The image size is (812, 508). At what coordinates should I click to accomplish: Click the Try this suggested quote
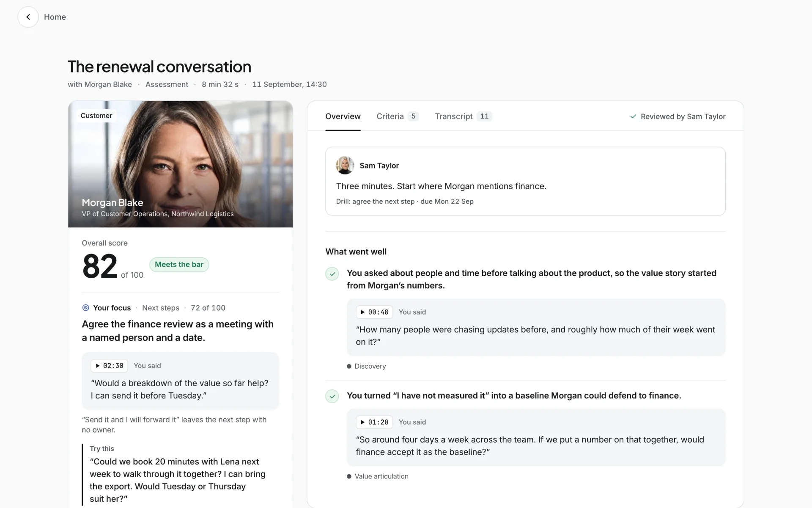tap(178, 480)
